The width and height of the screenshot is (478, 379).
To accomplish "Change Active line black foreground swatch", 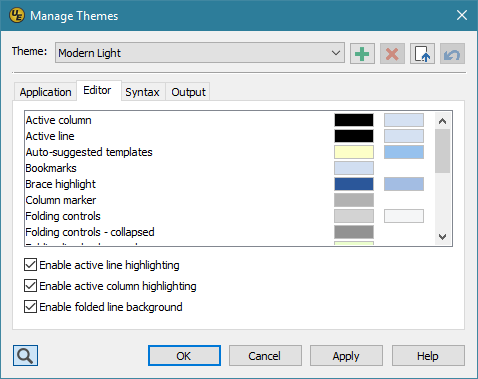I will click(x=354, y=136).
